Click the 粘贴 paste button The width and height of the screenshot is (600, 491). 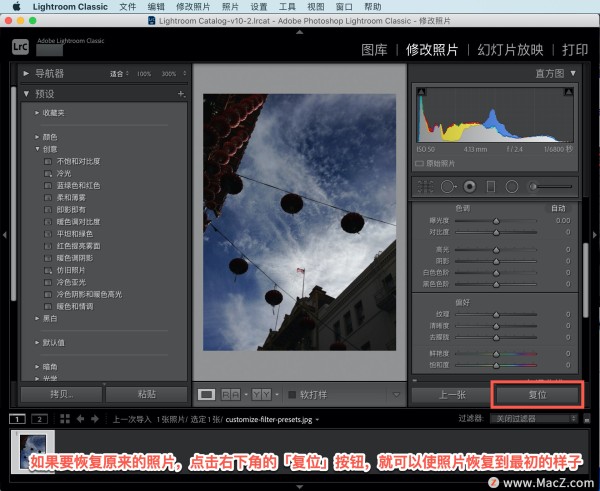pos(144,394)
